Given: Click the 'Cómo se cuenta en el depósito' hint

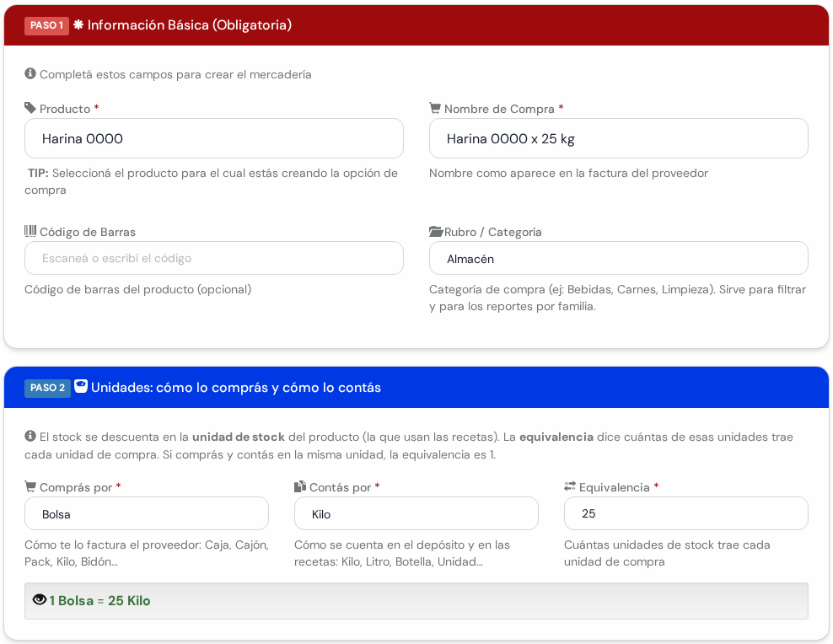Looking at the screenshot, I should click(x=402, y=553).
